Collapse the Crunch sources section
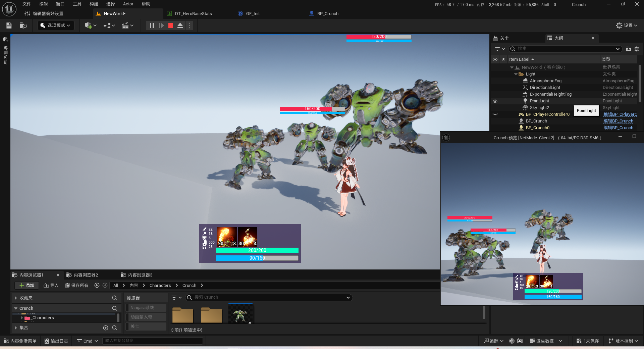This screenshot has width=644, height=349. pos(16,308)
